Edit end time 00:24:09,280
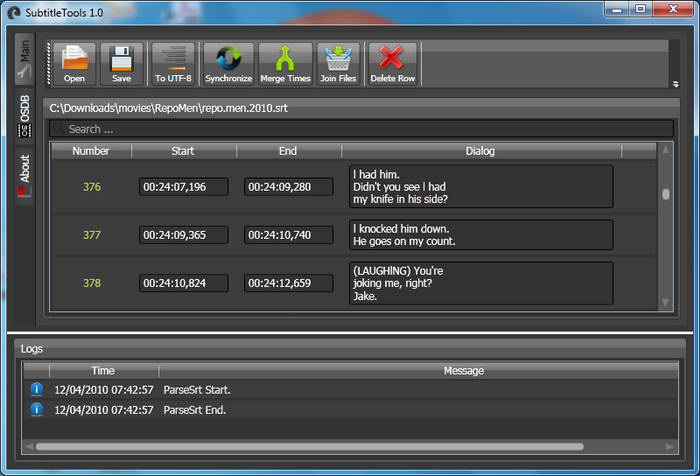Screen dimensions: 700x476 coord(288,187)
